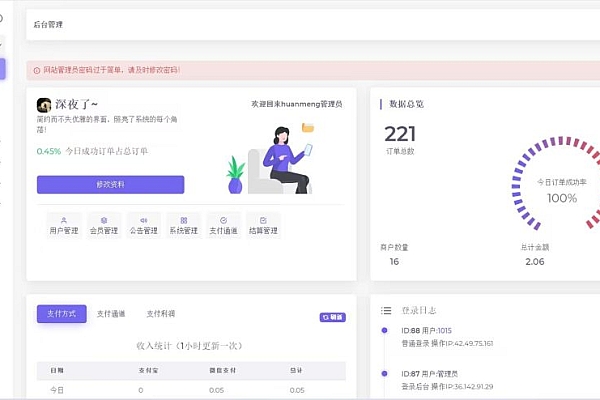Click the admin avatar next to 深夜了~
The height and width of the screenshot is (400, 600).
[x=44, y=104]
